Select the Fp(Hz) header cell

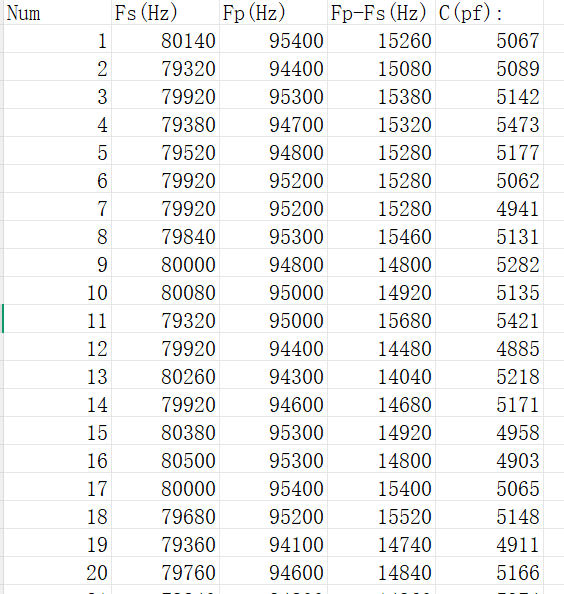[x=273, y=13]
